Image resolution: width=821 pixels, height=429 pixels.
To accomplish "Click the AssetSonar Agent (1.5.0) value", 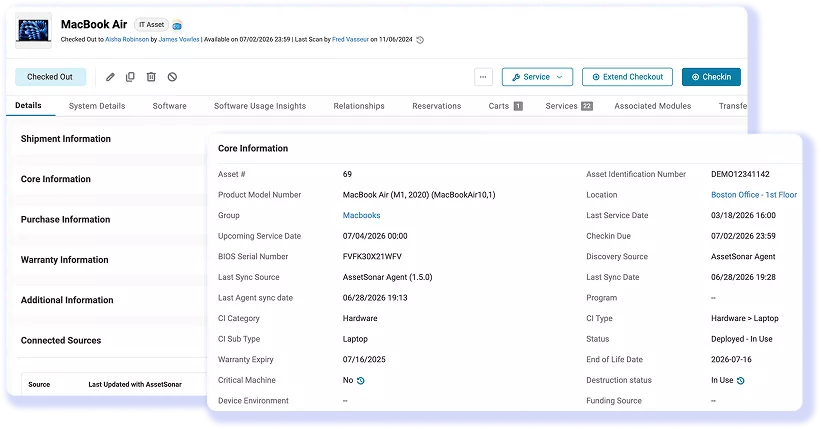I will tap(387, 277).
